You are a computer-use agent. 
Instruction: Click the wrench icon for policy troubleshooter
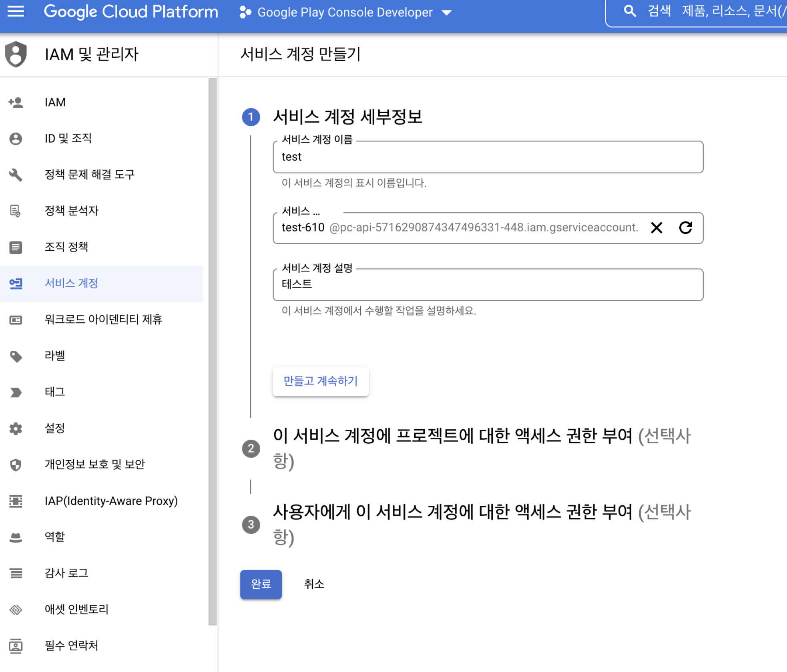[x=16, y=175]
